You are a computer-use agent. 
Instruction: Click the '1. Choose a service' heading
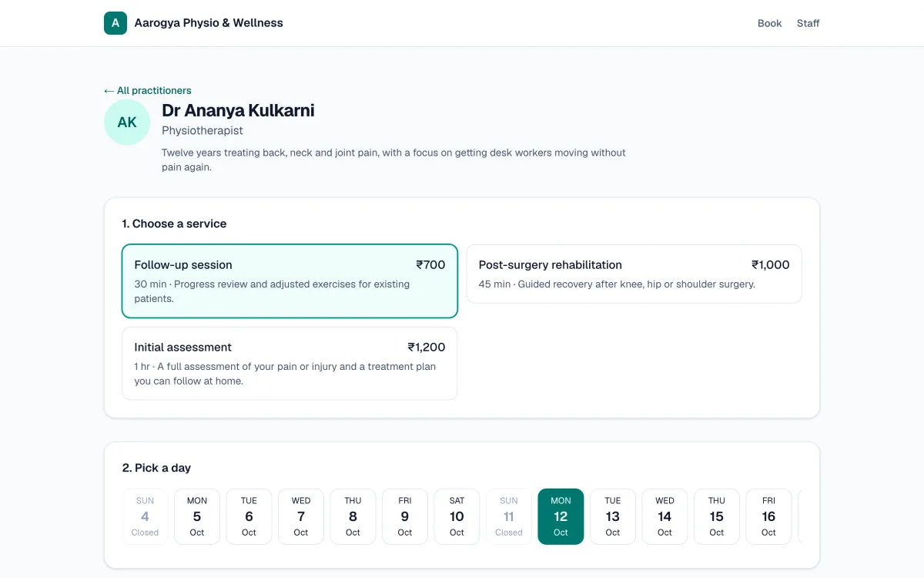click(174, 223)
